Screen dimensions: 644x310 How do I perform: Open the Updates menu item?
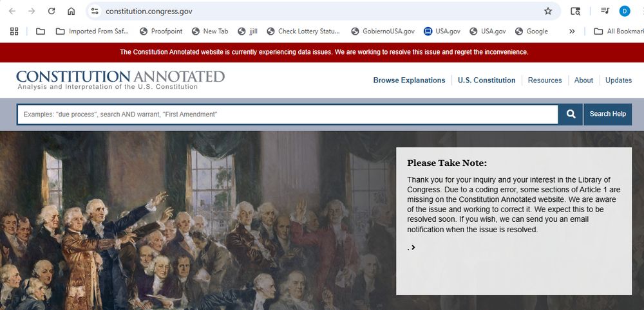click(x=618, y=80)
